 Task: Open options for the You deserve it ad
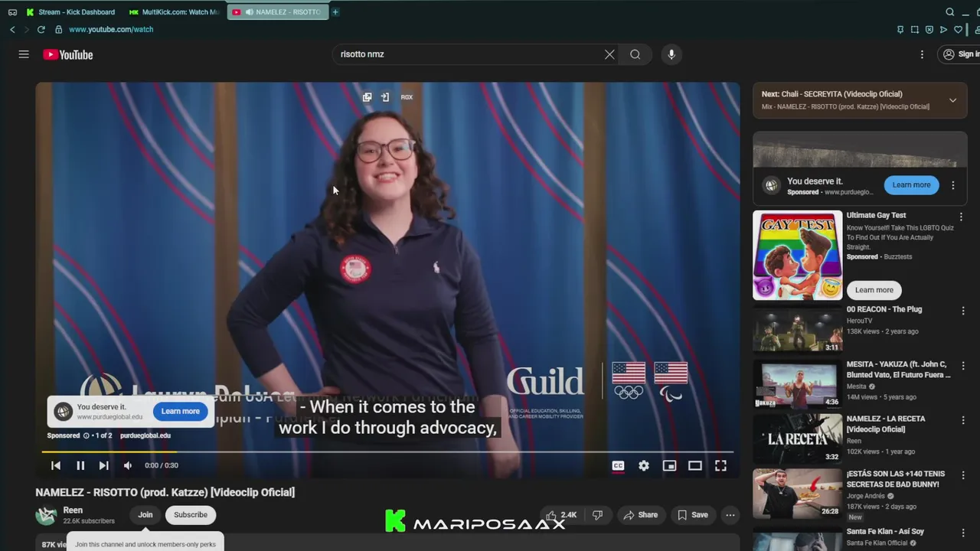pyautogui.click(x=953, y=185)
